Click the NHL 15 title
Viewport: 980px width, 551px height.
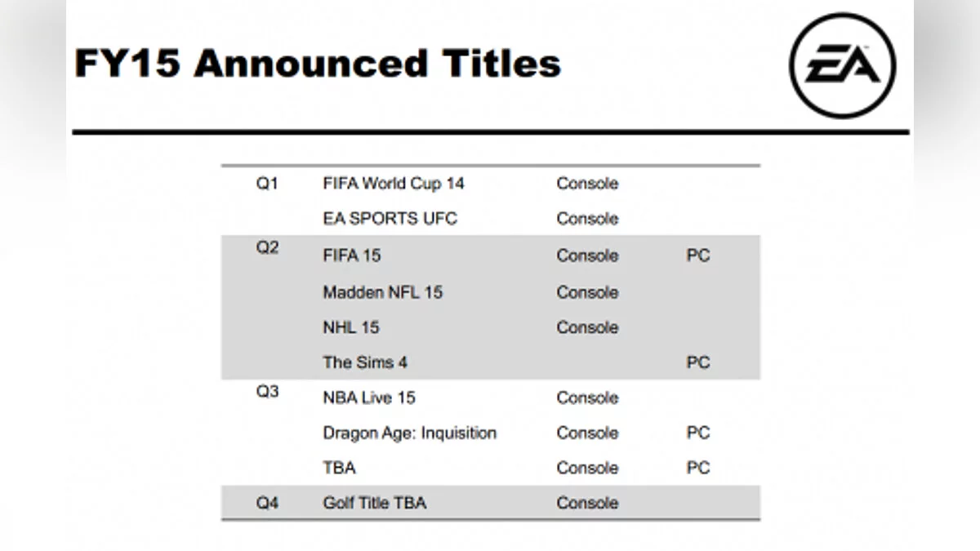pyautogui.click(x=351, y=327)
